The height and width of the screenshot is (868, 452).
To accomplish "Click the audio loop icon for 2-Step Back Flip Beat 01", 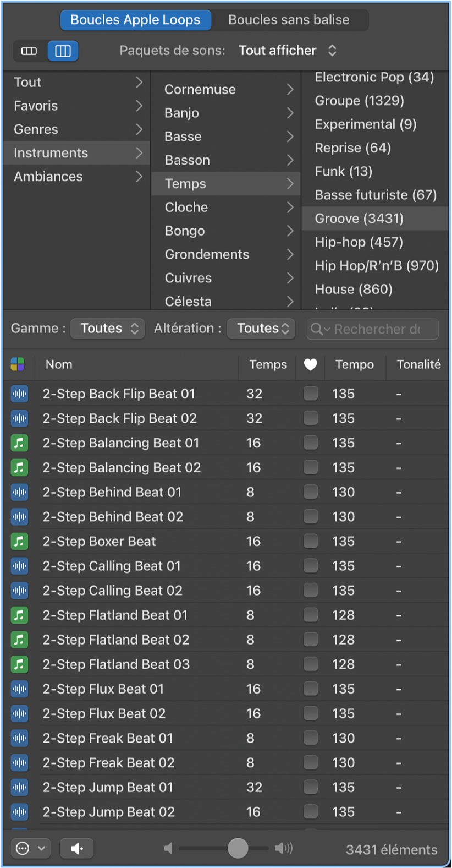I will pos(19,394).
